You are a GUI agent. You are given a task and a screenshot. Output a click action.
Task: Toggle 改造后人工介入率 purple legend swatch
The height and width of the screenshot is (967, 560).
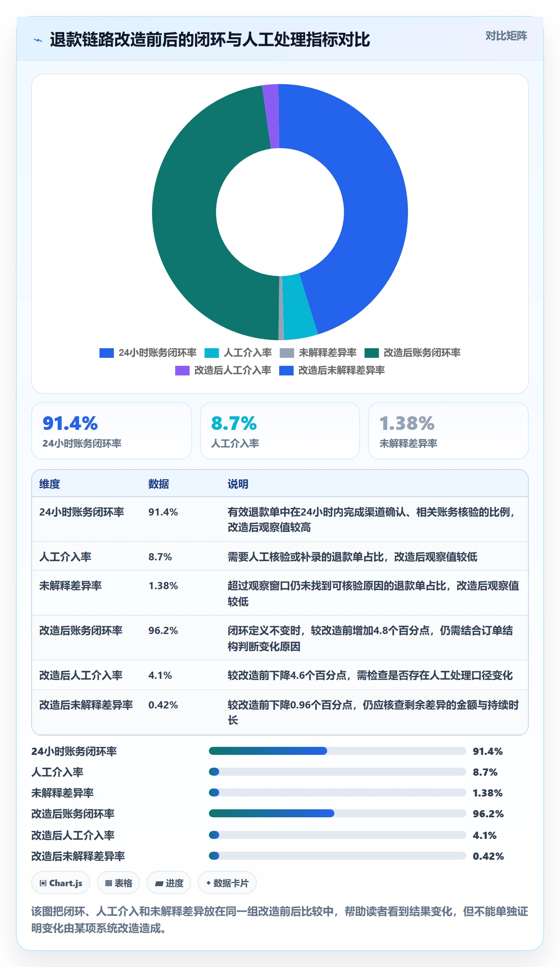tap(182, 370)
